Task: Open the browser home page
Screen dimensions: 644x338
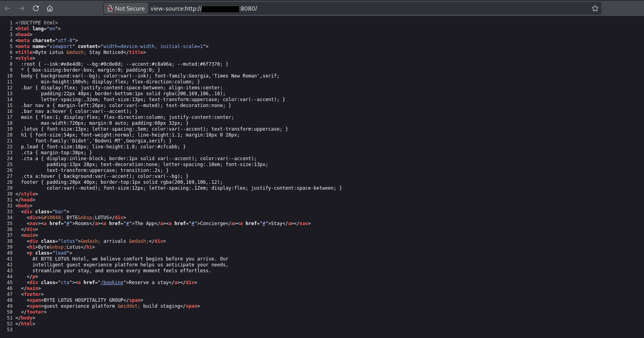Action: [x=50, y=8]
